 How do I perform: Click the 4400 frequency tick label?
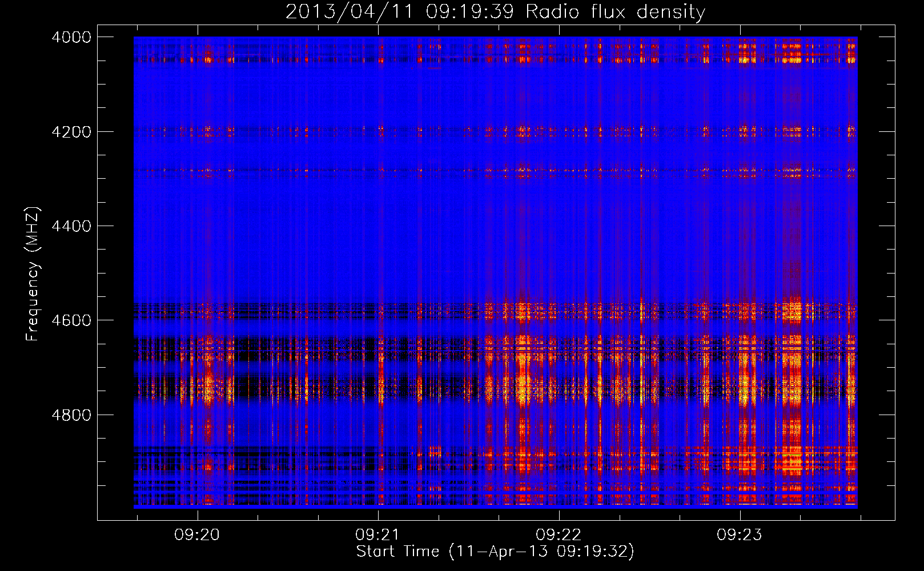(x=71, y=226)
